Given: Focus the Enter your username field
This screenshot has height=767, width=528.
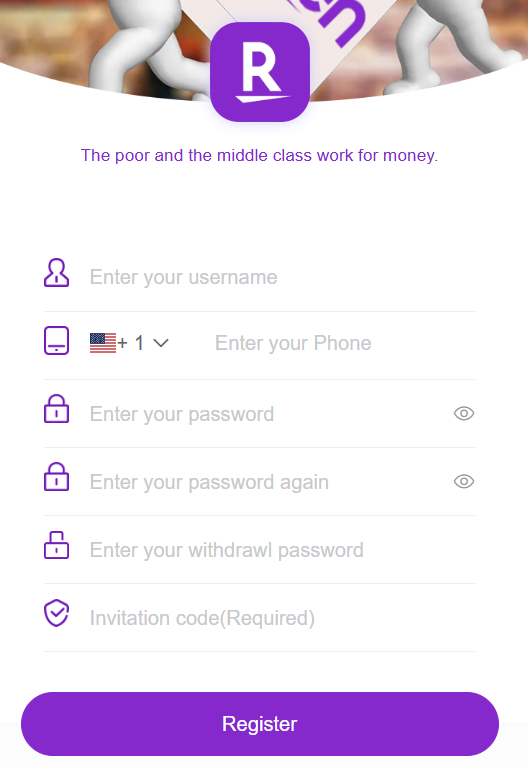Looking at the screenshot, I should (x=282, y=277).
